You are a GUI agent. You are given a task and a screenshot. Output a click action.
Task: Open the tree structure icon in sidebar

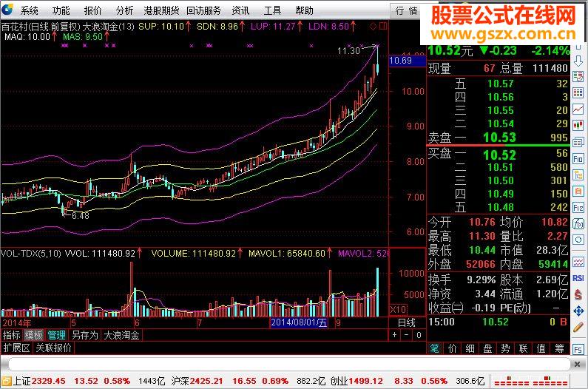(578, 175)
